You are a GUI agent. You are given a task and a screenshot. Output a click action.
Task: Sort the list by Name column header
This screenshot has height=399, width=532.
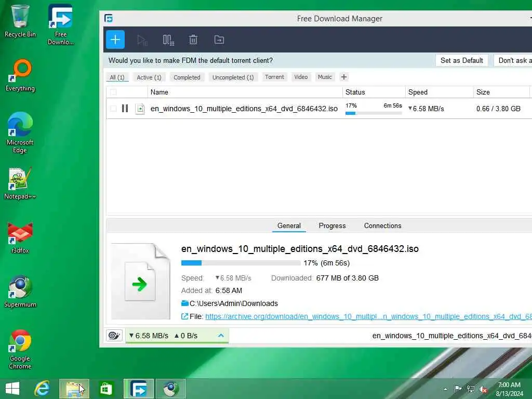245,92
